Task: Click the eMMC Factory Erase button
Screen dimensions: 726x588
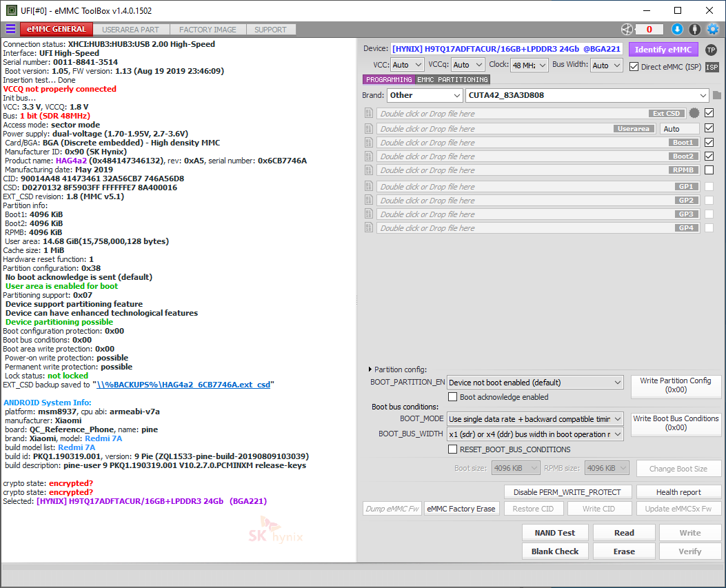Action: click(x=461, y=509)
